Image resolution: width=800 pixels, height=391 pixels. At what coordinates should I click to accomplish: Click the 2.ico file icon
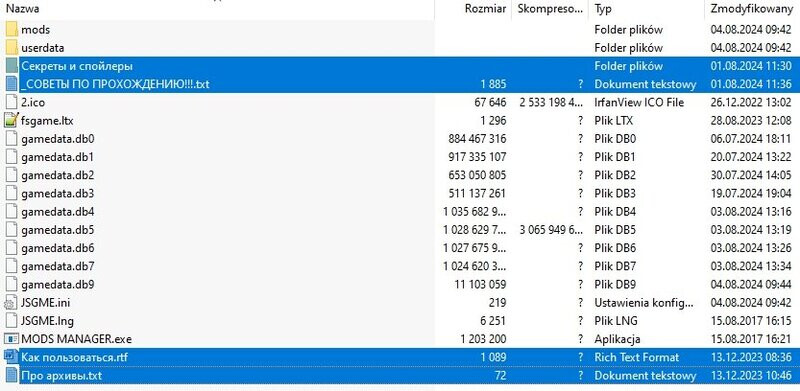(x=11, y=102)
